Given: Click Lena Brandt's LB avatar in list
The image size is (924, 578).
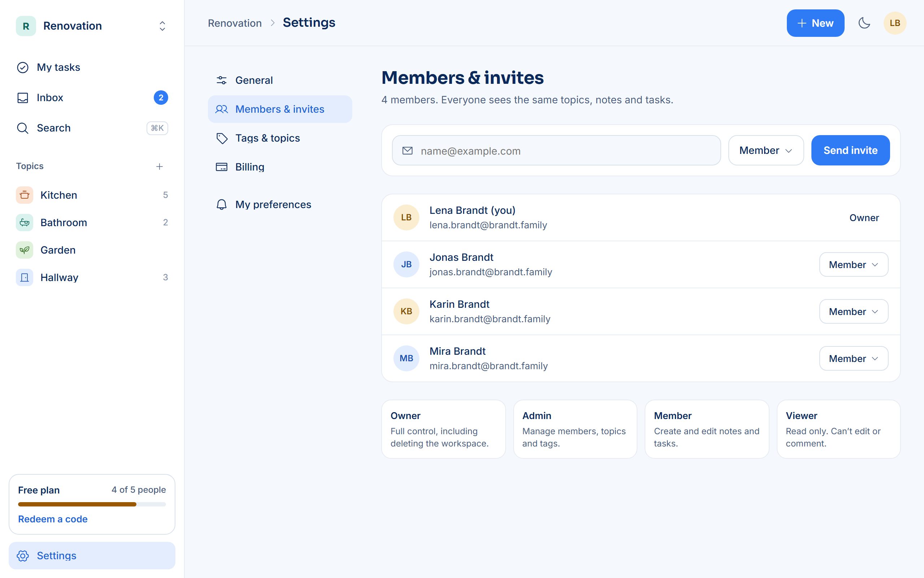Looking at the screenshot, I should [406, 217].
